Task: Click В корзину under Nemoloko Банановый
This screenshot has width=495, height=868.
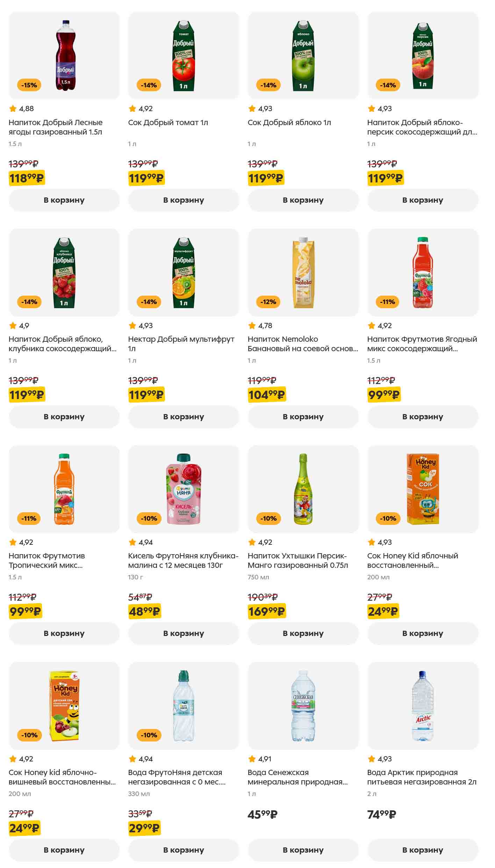Action: pos(303,417)
